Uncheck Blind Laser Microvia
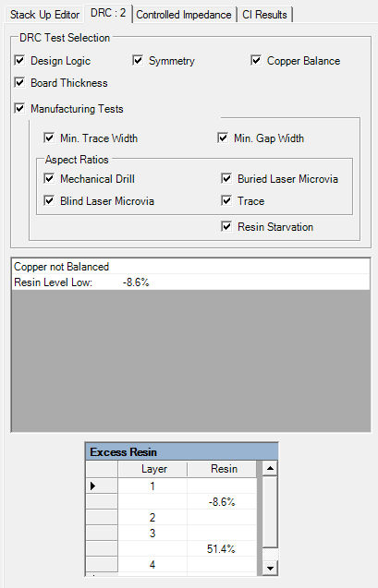The image size is (378, 588). (49, 200)
